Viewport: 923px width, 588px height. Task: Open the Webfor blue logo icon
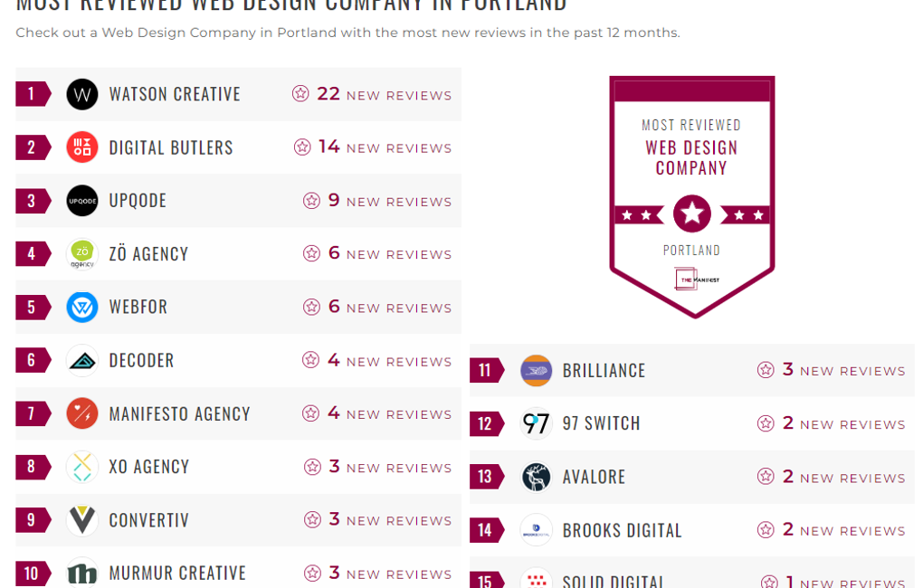coord(82,308)
